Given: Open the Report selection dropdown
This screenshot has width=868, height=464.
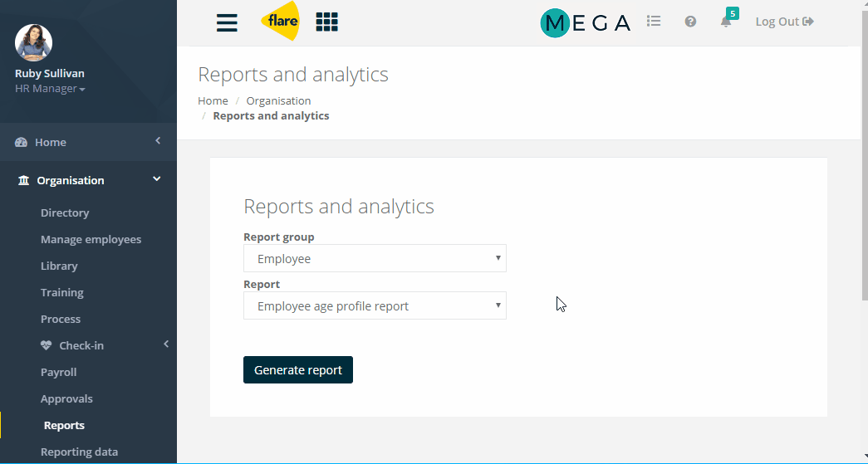Looking at the screenshot, I should click(375, 305).
